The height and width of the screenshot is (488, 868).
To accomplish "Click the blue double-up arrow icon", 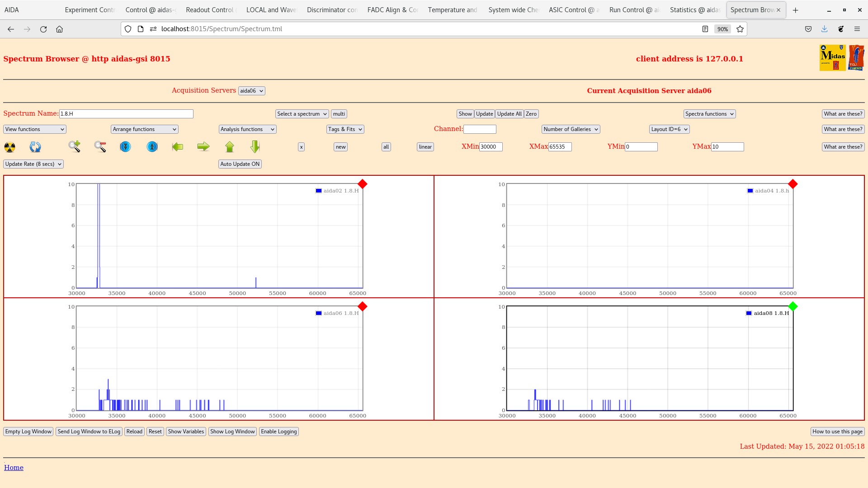I will tap(152, 147).
